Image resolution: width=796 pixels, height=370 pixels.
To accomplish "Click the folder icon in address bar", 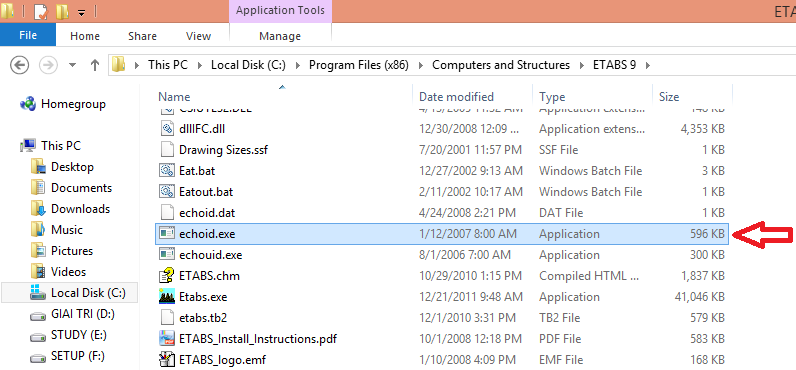I will [118, 64].
